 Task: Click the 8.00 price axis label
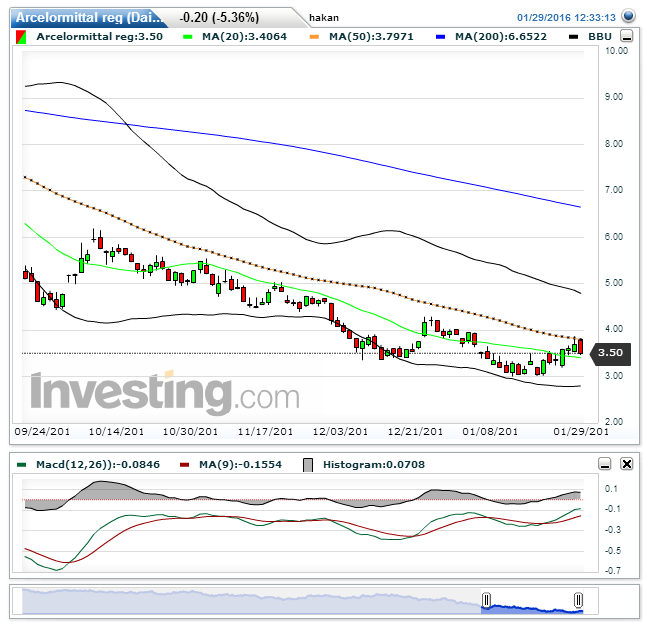614,144
